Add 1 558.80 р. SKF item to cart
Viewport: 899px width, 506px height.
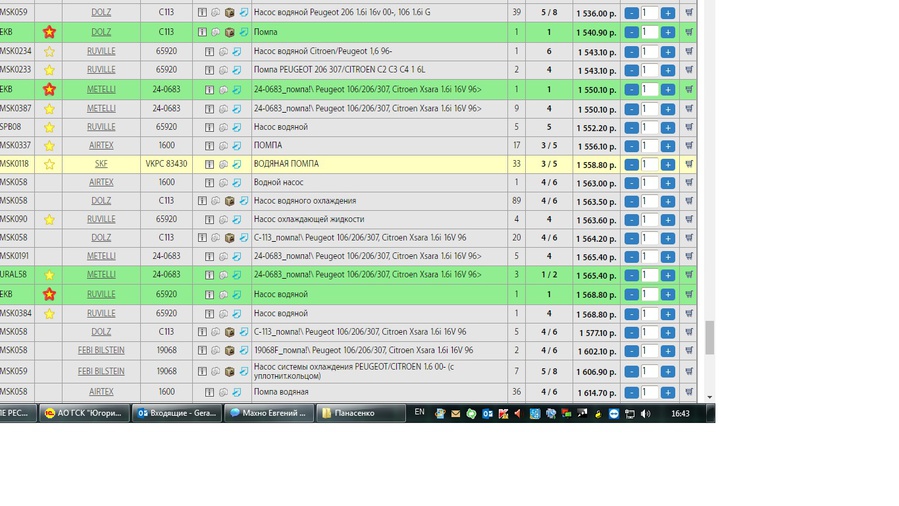coord(689,164)
